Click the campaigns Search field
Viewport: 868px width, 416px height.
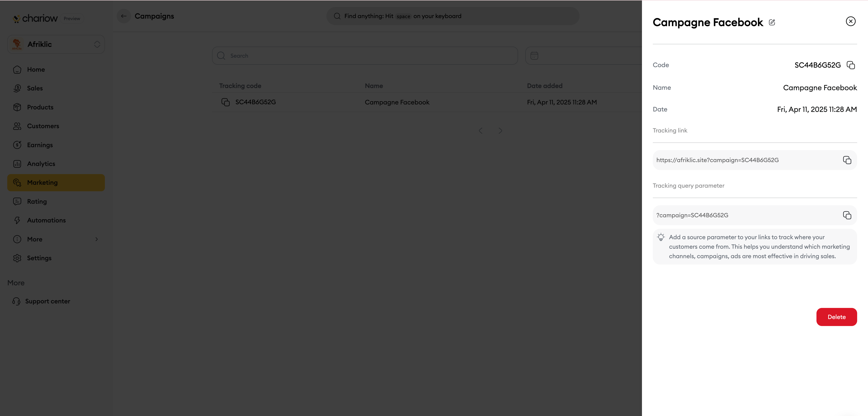tap(365, 56)
